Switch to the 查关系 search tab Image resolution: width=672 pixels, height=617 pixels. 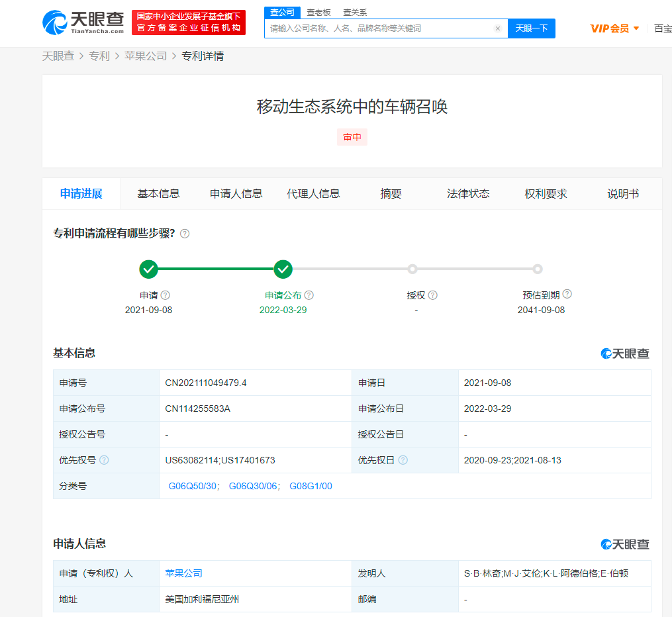355,13
